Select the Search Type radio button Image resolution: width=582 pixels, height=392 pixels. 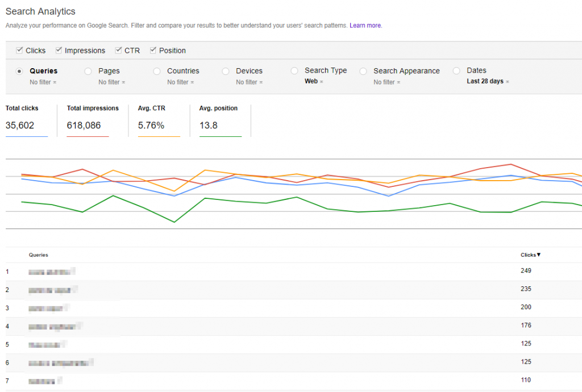pos(294,71)
